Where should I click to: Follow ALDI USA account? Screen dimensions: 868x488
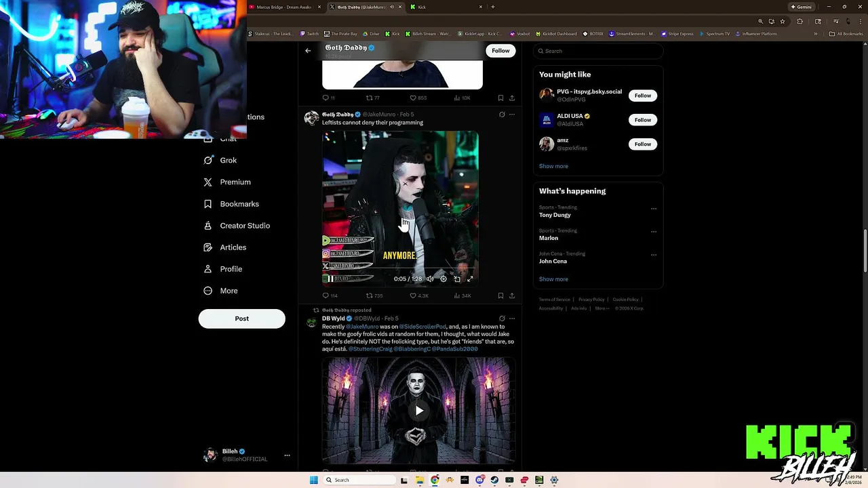(643, 120)
